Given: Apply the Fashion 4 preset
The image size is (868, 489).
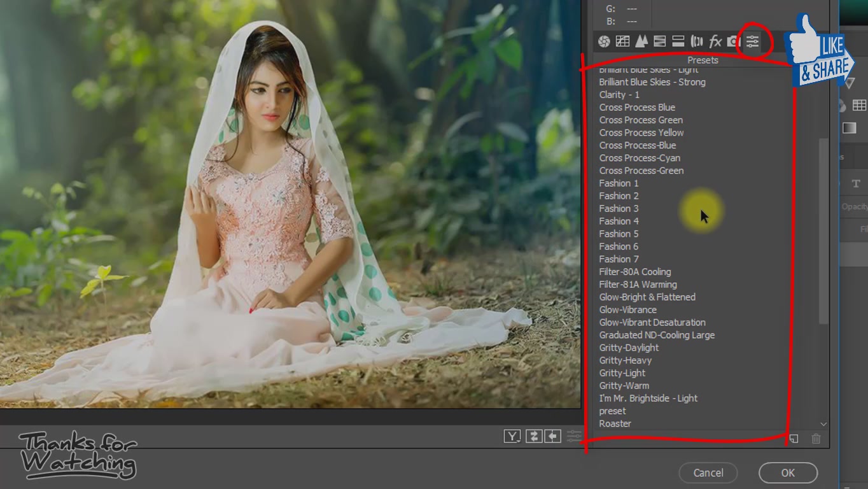Looking at the screenshot, I should 619,221.
